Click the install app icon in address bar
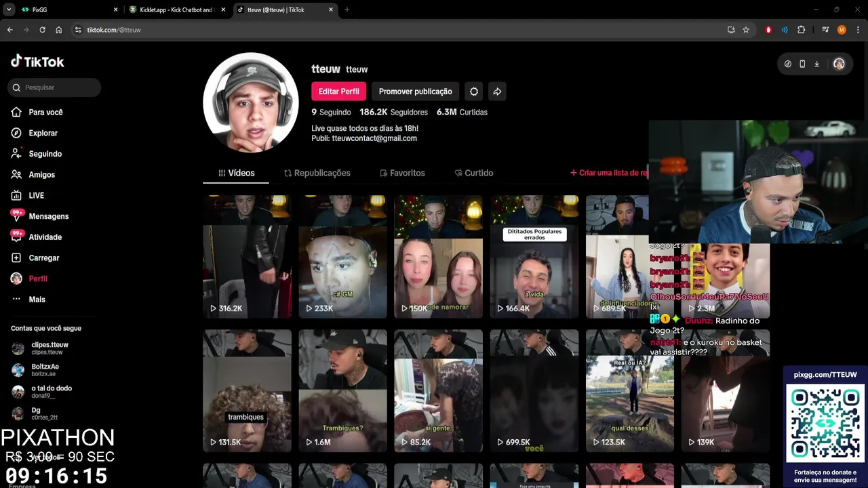 (x=731, y=30)
